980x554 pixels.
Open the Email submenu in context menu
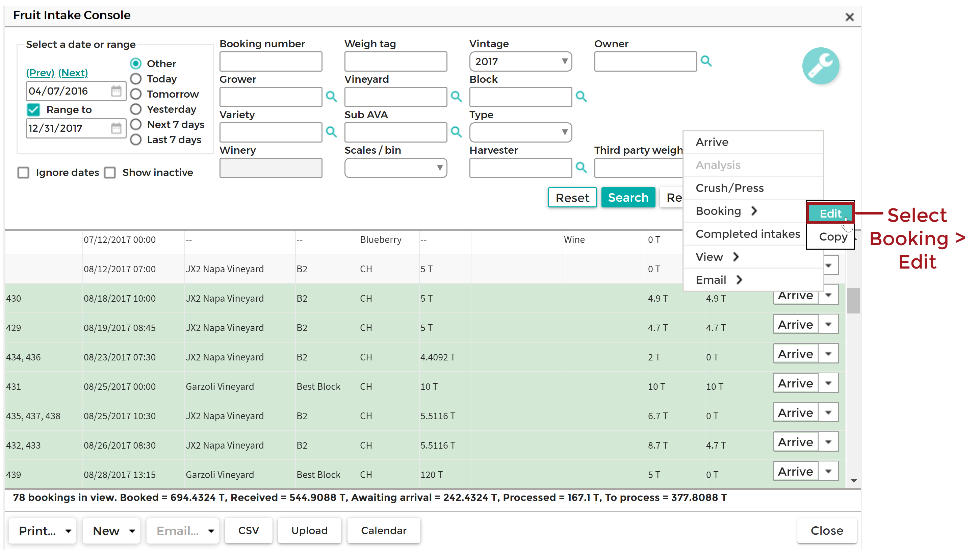pyautogui.click(x=753, y=280)
